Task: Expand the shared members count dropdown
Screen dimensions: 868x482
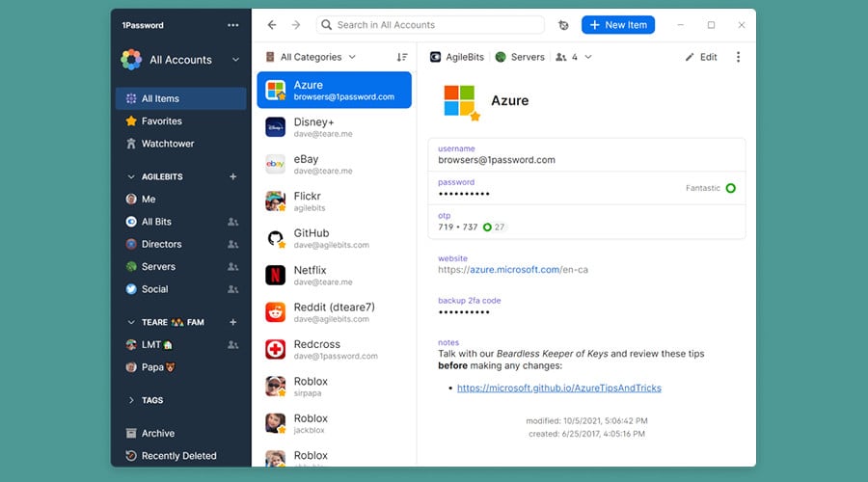Action: (x=574, y=57)
